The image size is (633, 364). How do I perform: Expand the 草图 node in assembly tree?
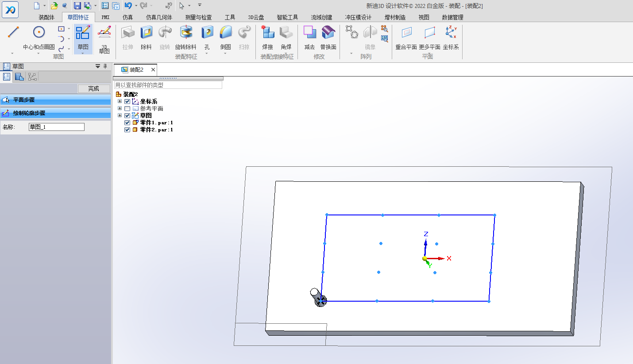click(120, 115)
